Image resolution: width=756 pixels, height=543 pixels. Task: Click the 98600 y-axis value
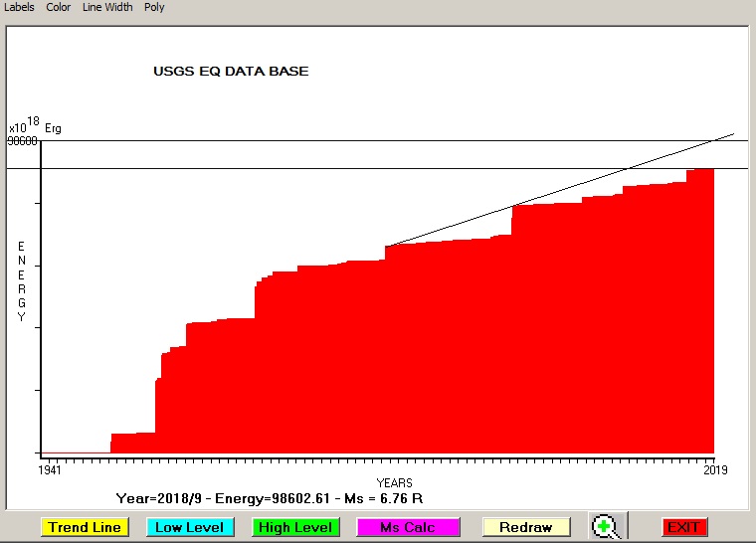(22, 141)
